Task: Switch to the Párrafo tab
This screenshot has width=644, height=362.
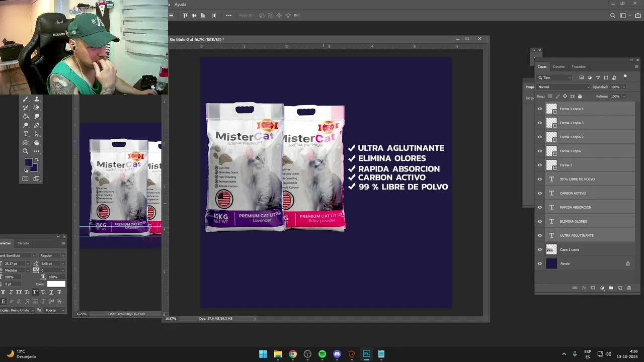Action: pos(23,243)
